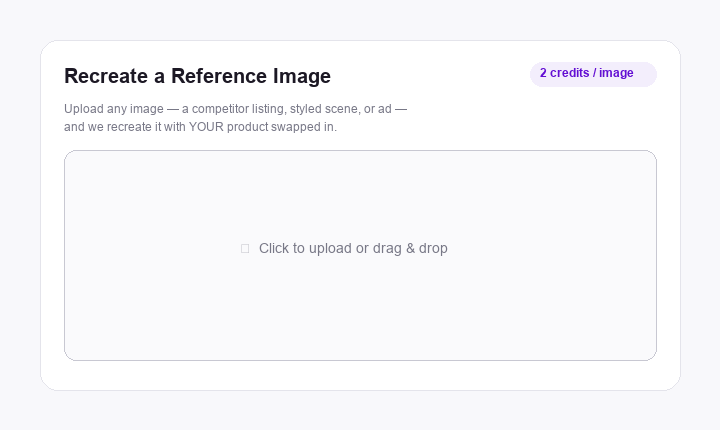Screen dimensions: 720x430
Task: Click the 'Recreate a Reference Image' heading
Action: [x=197, y=76]
